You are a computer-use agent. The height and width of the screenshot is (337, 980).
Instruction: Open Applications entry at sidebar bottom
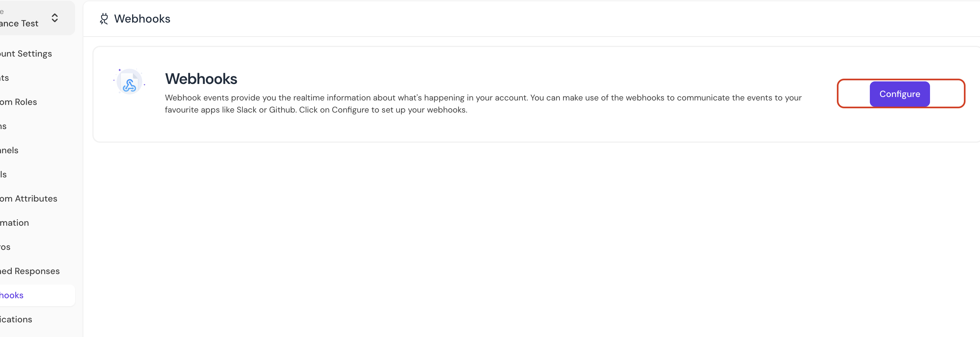pos(16,319)
